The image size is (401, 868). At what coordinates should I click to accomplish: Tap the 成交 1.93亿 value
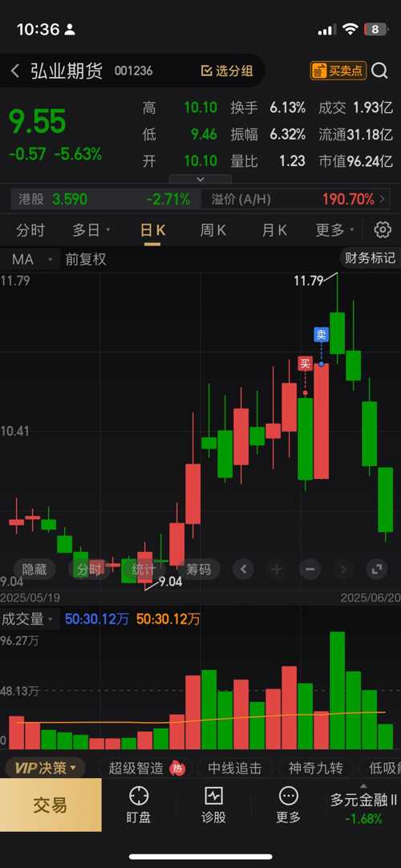click(x=373, y=108)
